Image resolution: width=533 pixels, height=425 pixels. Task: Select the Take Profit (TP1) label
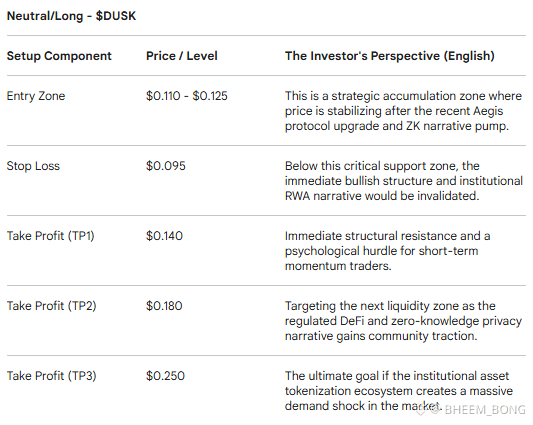50,236
